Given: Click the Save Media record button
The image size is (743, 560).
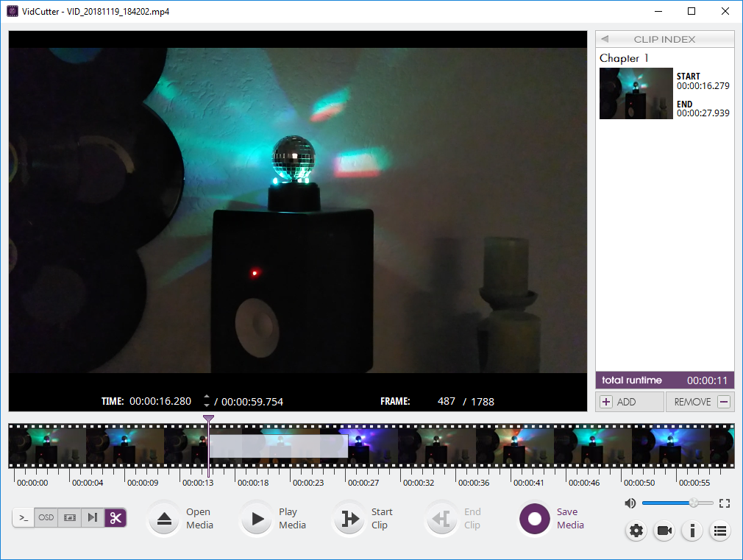Looking at the screenshot, I should pyautogui.click(x=535, y=519).
